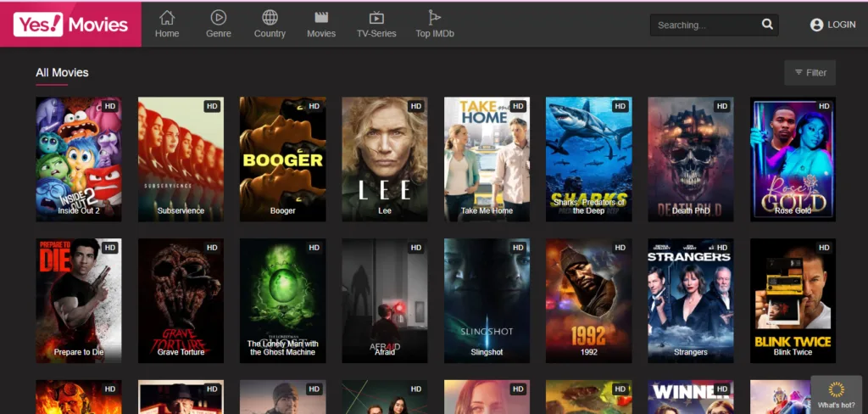Viewport: 868px width, 414px height.
Task: Open the Subservience poster
Action: (x=181, y=159)
